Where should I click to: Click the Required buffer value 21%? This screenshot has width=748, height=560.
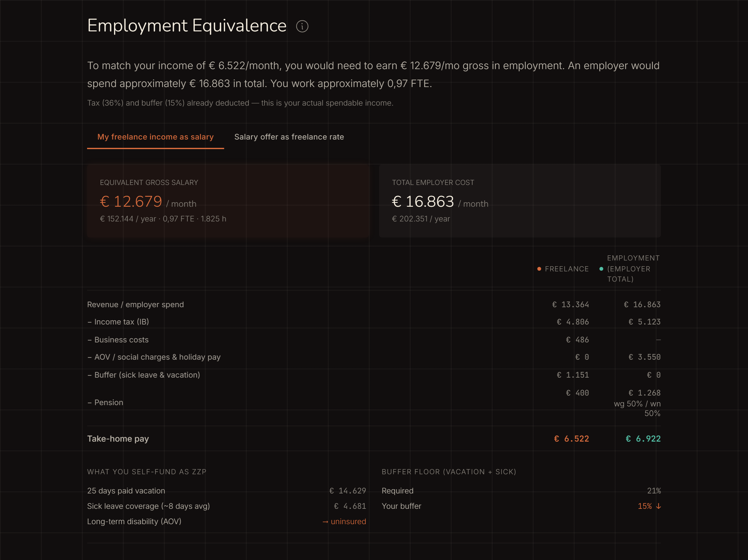tap(654, 491)
